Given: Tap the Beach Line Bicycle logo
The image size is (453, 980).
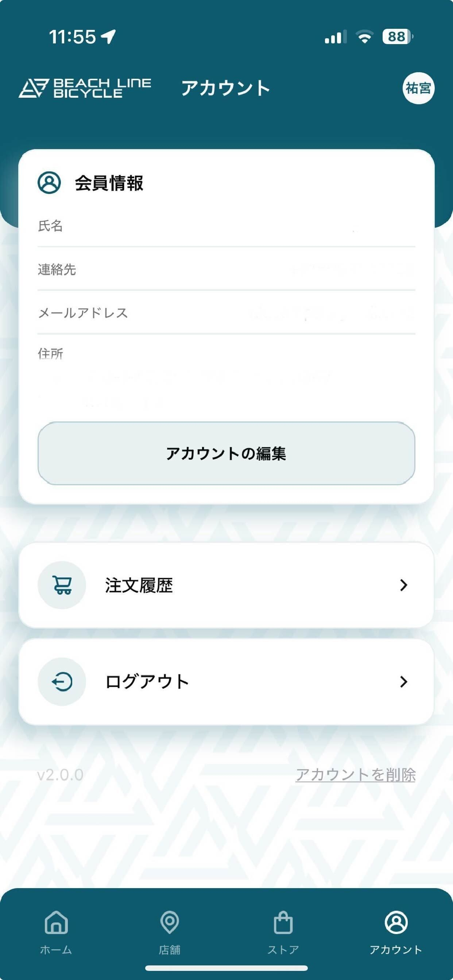Looking at the screenshot, I should [x=85, y=88].
